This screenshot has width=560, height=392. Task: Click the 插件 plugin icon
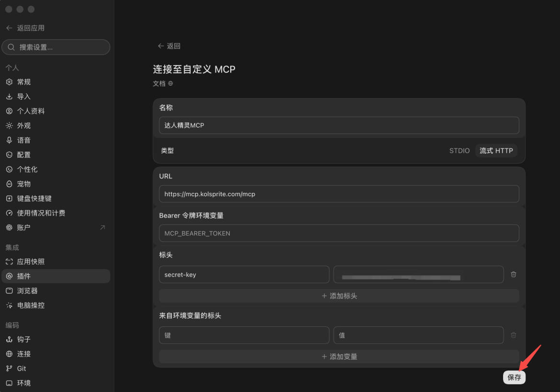point(9,276)
